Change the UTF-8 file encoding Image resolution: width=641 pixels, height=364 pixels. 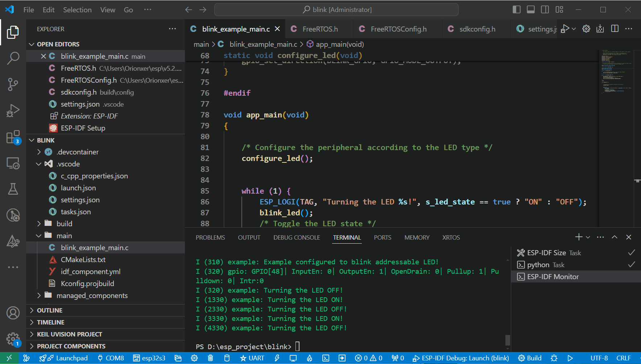point(599,358)
